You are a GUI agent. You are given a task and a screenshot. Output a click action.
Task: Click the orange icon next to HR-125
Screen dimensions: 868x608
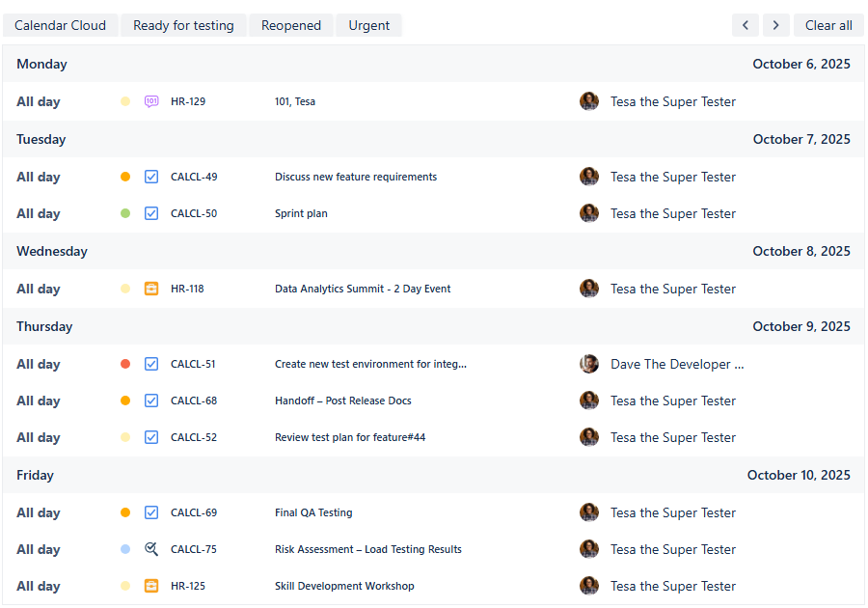click(x=151, y=586)
